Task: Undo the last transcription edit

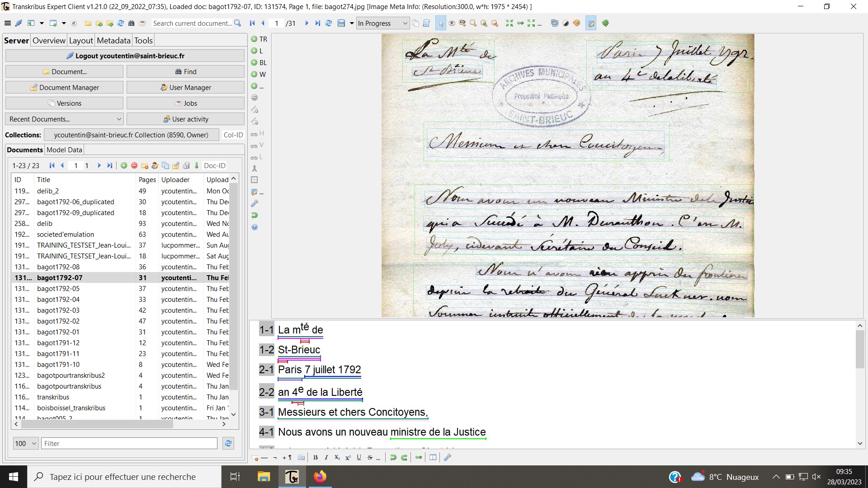Action: point(392,457)
